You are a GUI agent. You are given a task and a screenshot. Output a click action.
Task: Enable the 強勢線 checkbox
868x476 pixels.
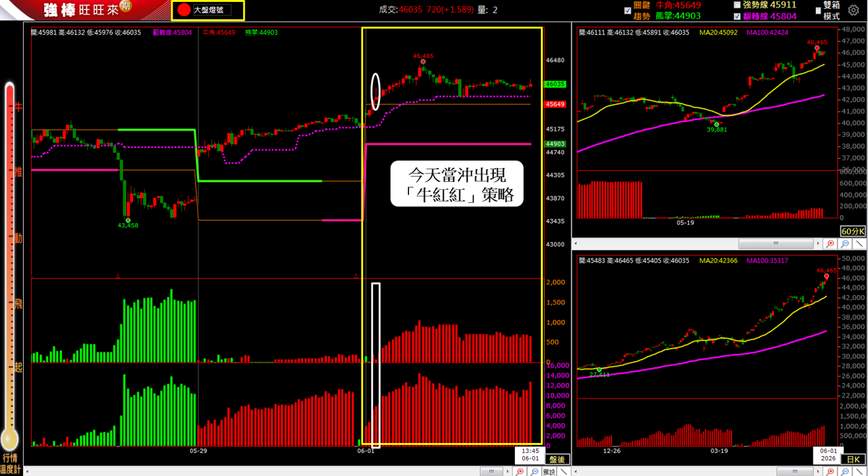738,5
